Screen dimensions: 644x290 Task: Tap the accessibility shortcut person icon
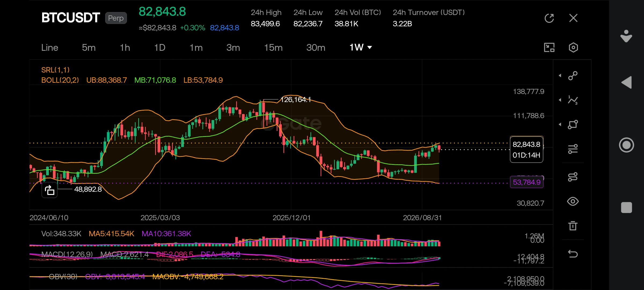click(x=627, y=36)
